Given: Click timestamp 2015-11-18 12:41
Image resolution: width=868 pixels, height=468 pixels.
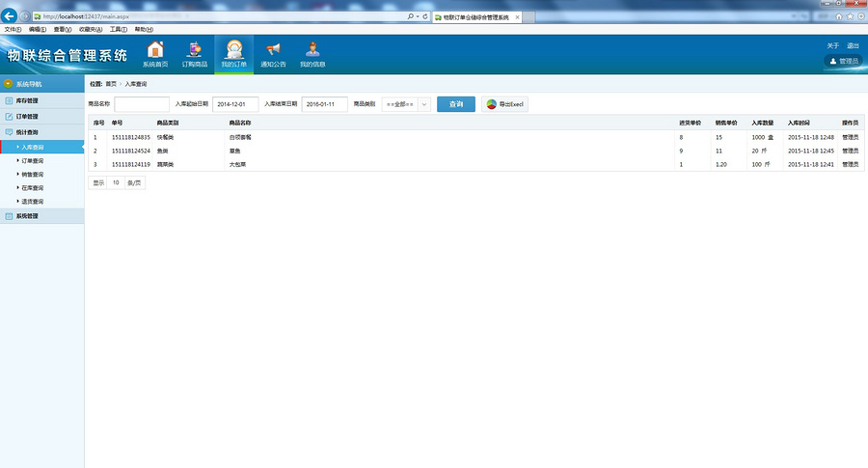Looking at the screenshot, I should click(x=811, y=164).
